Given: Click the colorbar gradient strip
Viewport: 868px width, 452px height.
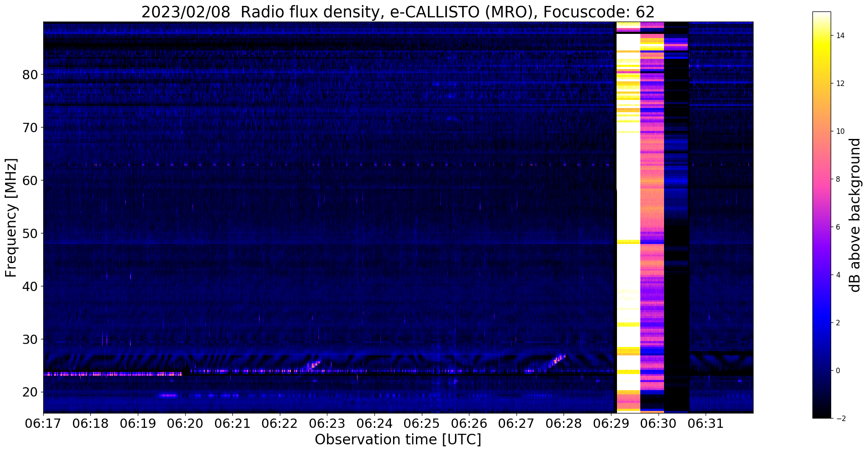Looking at the screenshot, I should point(821,215).
